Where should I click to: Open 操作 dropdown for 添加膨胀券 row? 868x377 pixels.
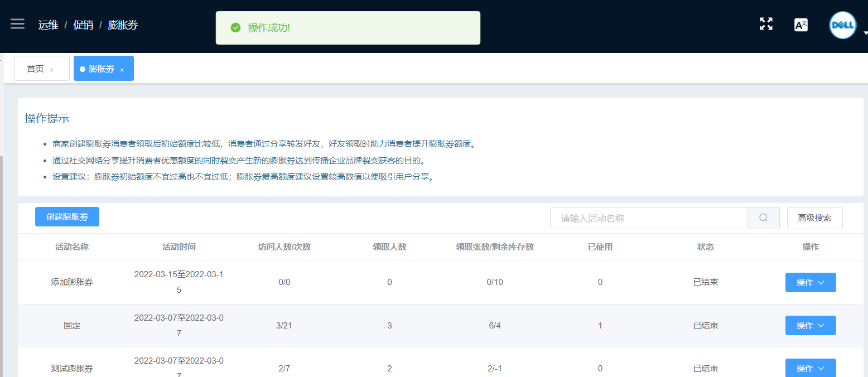pyautogui.click(x=811, y=282)
